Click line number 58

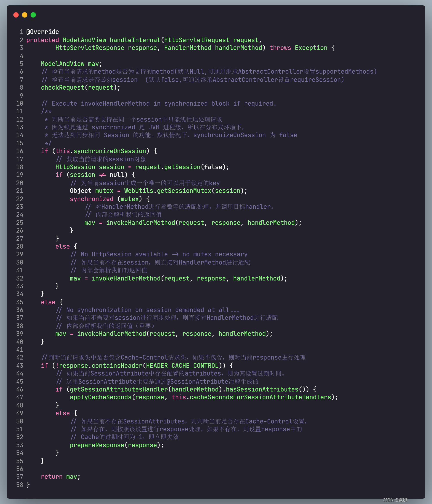click(x=20, y=485)
